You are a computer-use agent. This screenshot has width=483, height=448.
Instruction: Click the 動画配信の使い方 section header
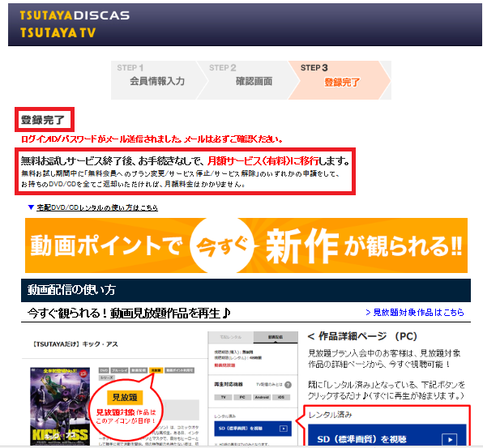tap(246, 290)
